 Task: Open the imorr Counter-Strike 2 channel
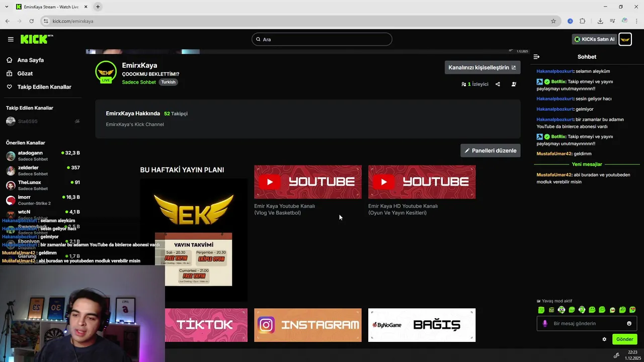tap(43, 200)
